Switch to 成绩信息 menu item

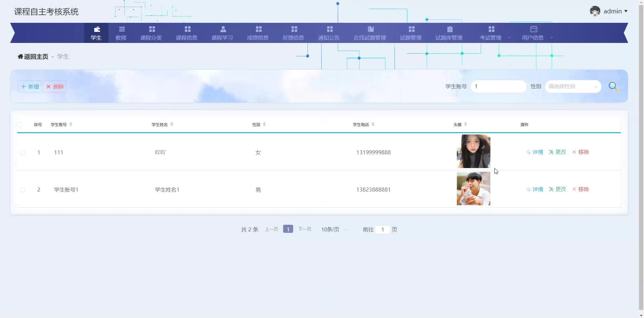(258, 33)
